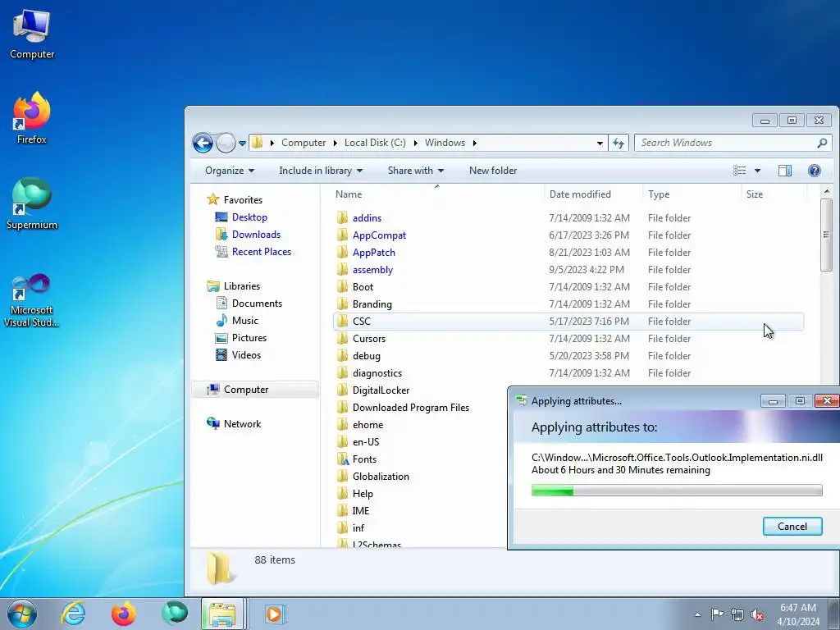The height and width of the screenshot is (630, 840).
Task: Select Downloads under Favorites
Action: 256,234
